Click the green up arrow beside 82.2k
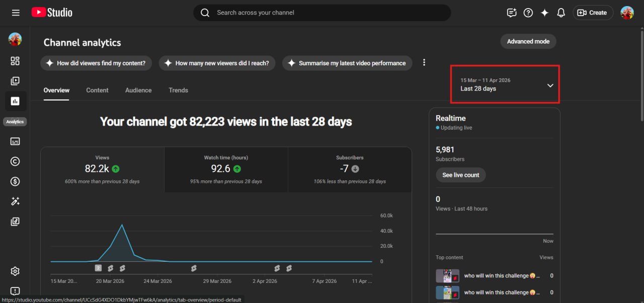644x303 pixels. (116, 169)
